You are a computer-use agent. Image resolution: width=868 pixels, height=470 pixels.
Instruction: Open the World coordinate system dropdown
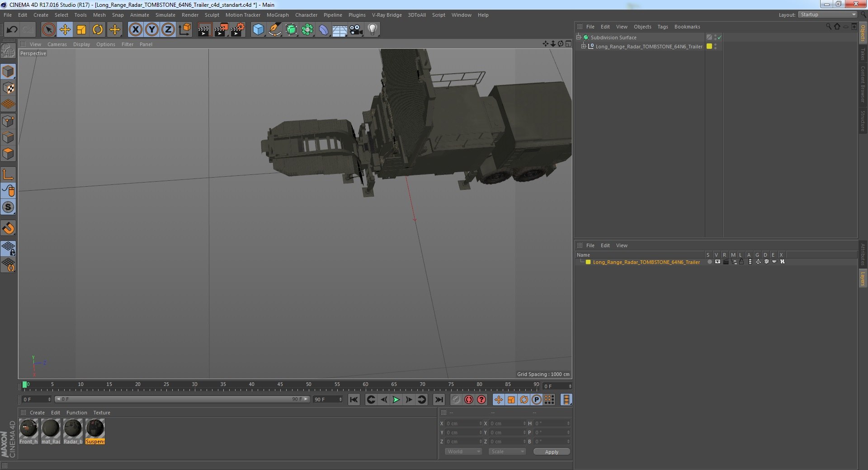(x=463, y=451)
